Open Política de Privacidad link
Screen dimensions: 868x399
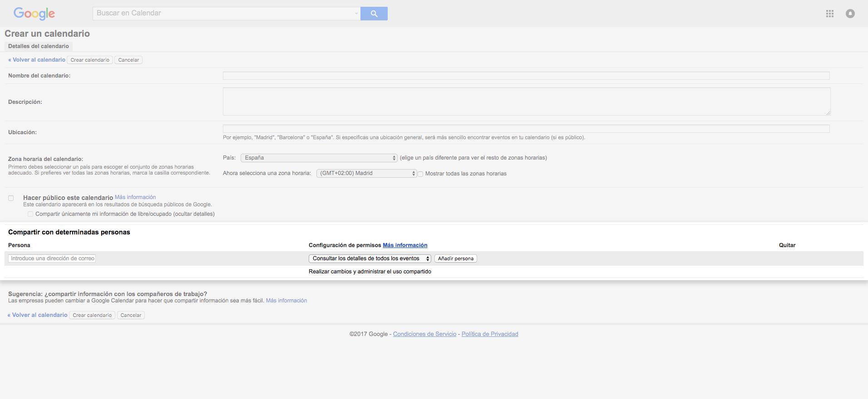click(490, 334)
